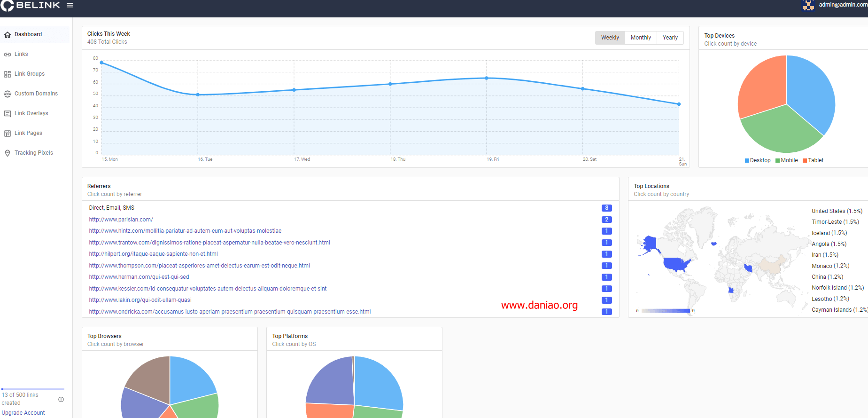Click 'Iceland (1.5%)' location entry
The height and width of the screenshot is (418, 868).
coord(829,233)
